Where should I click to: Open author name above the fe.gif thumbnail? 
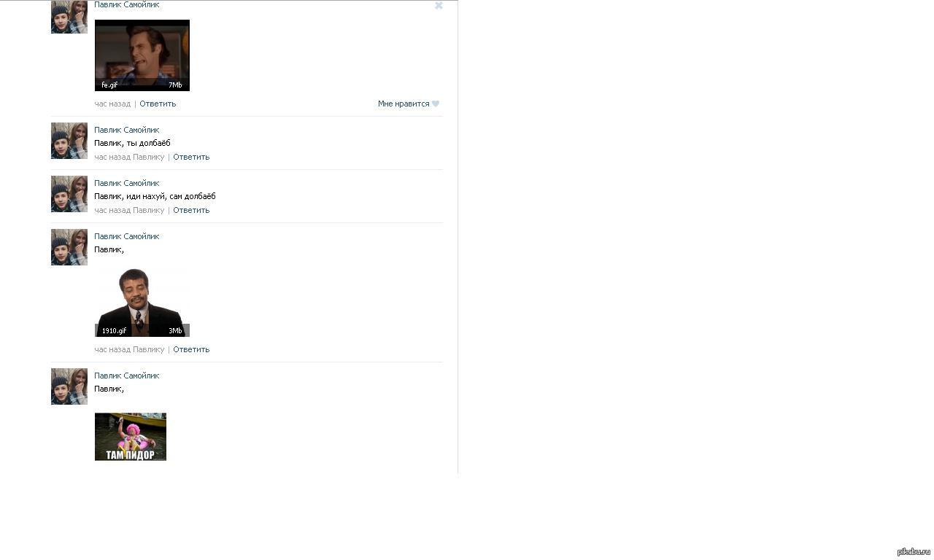click(127, 5)
